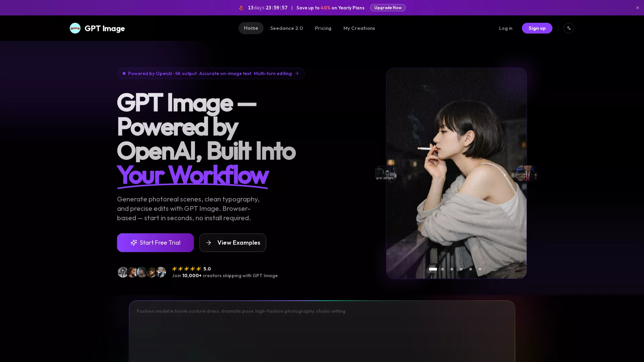
Task: Click the five-star rating icons
Action: 186,268
